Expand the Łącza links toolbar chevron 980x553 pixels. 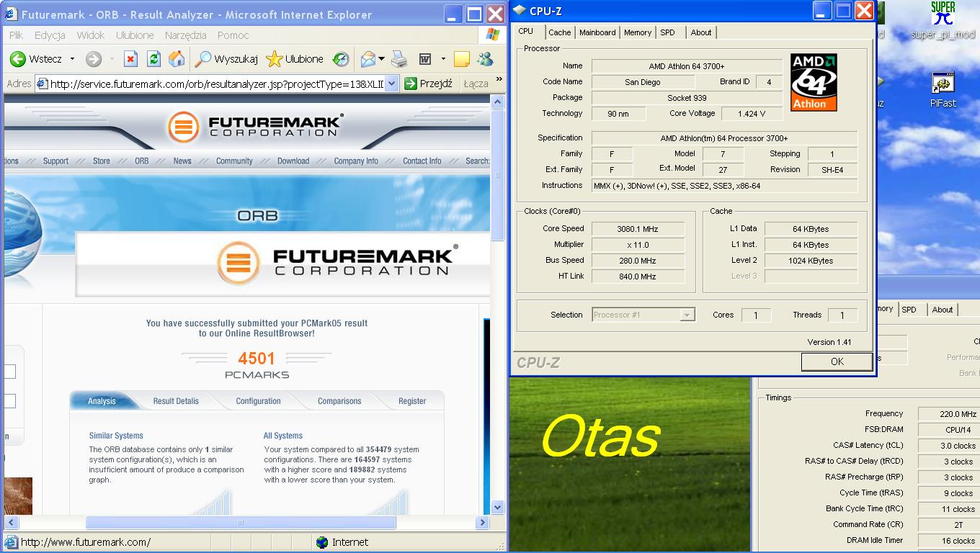499,80
